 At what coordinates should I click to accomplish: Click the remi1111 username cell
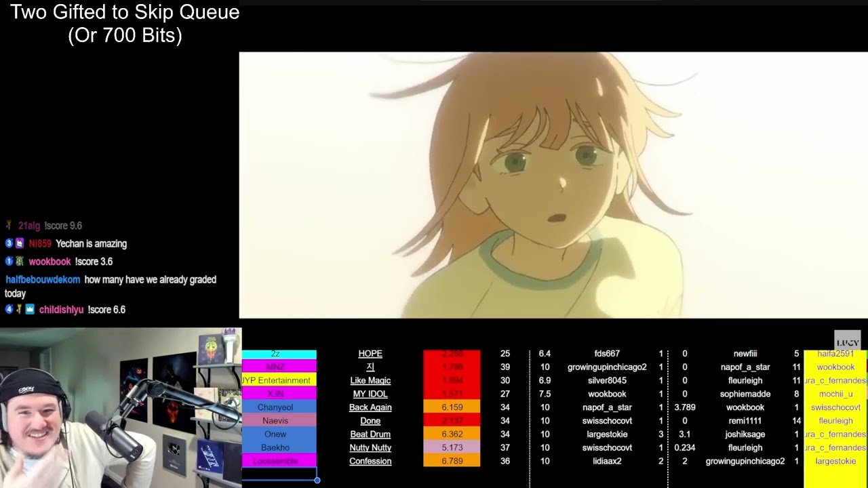[745, 421]
